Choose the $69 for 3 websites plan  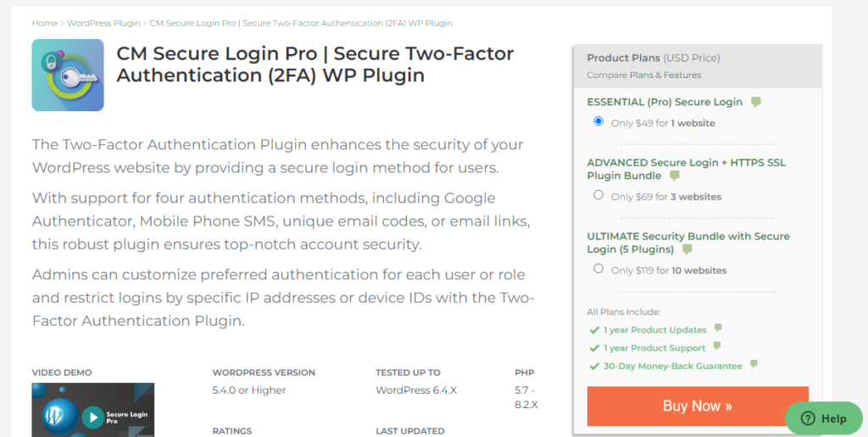point(598,195)
